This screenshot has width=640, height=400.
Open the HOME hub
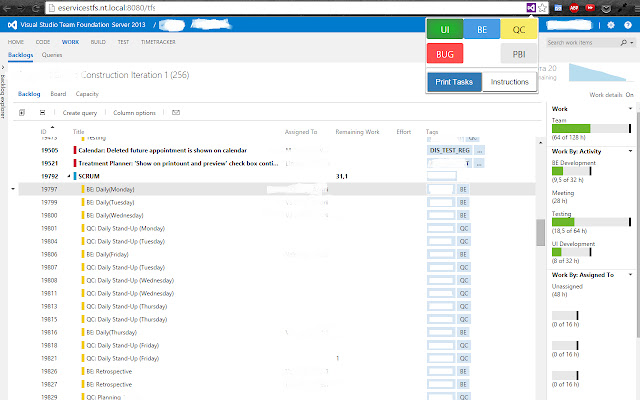pyautogui.click(x=16, y=42)
